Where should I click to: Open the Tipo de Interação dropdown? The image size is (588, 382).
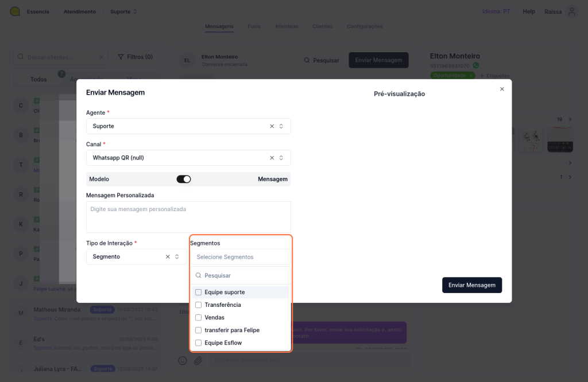(177, 257)
